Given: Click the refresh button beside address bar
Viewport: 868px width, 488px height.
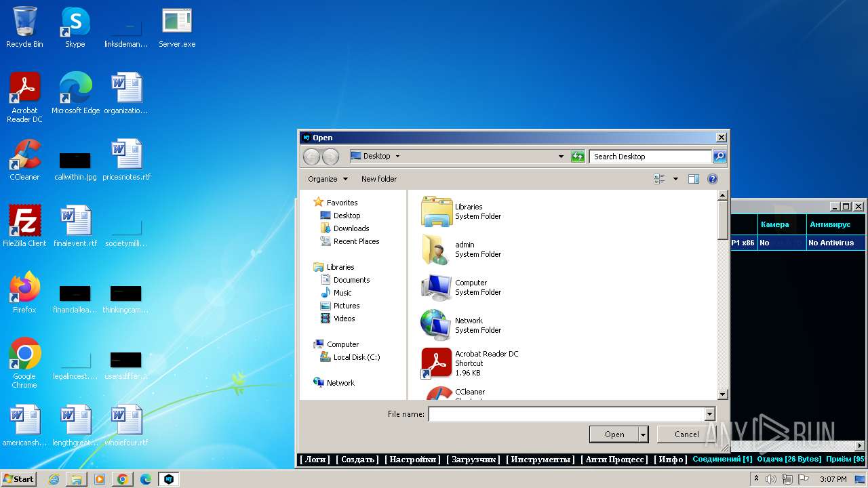Looking at the screenshot, I should [x=578, y=157].
